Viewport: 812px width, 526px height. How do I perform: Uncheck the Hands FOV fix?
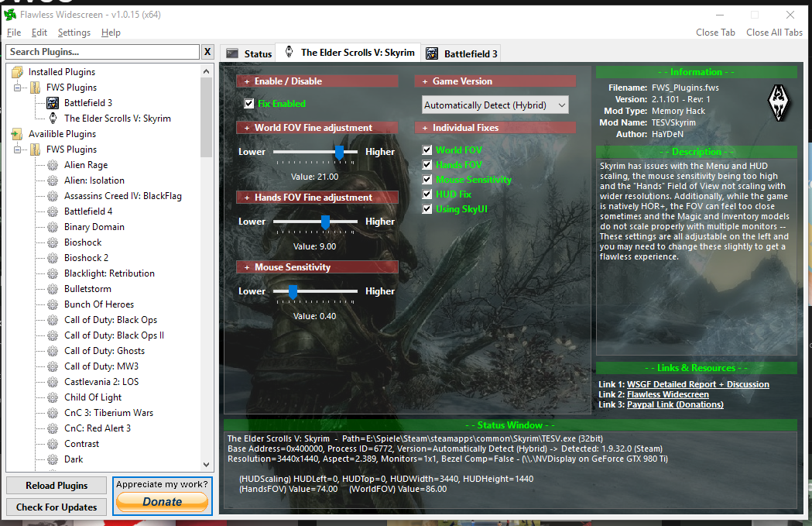tap(427, 165)
